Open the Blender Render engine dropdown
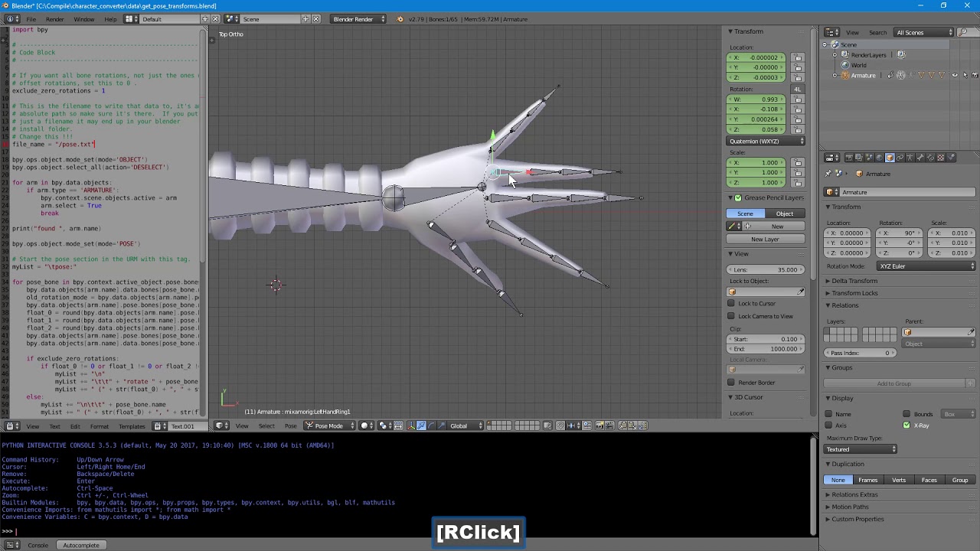 pyautogui.click(x=358, y=19)
